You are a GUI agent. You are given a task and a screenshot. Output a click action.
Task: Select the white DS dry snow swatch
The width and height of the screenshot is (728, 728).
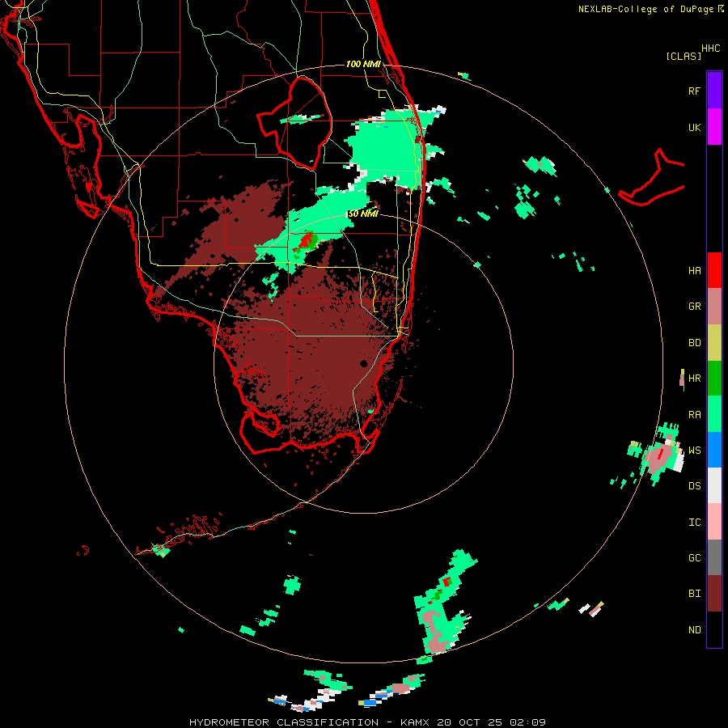tap(714, 485)
